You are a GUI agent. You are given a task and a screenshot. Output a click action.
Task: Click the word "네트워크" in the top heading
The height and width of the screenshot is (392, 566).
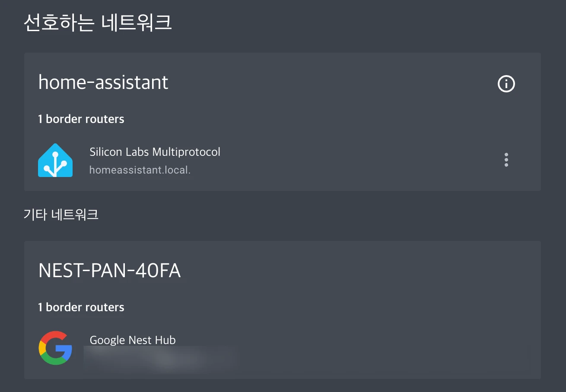(136, 23)
